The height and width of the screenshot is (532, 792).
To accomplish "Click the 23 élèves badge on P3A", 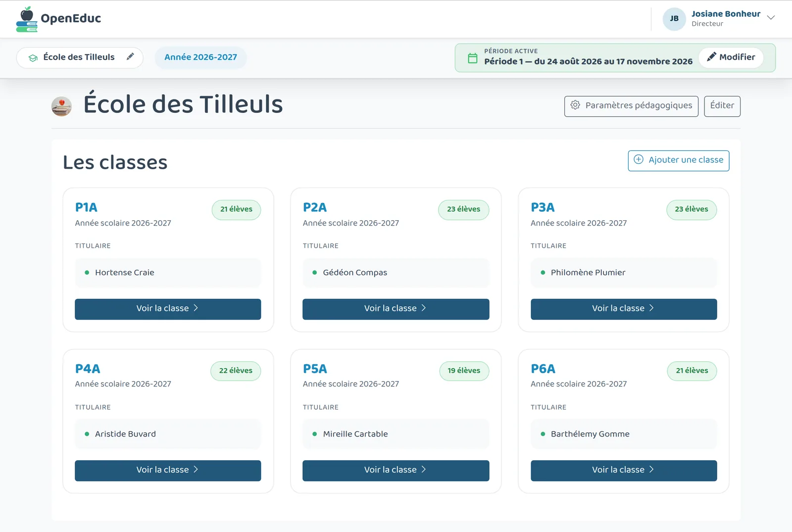I will click(x=692, y=209).
